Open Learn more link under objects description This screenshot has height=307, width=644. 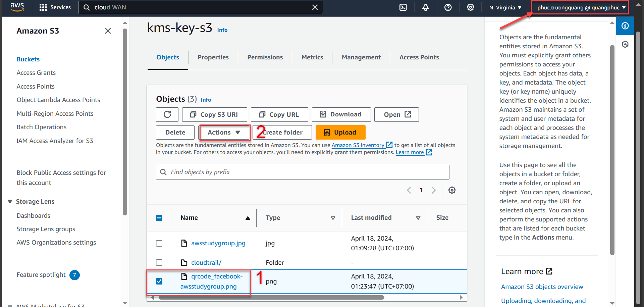[414, 152]
